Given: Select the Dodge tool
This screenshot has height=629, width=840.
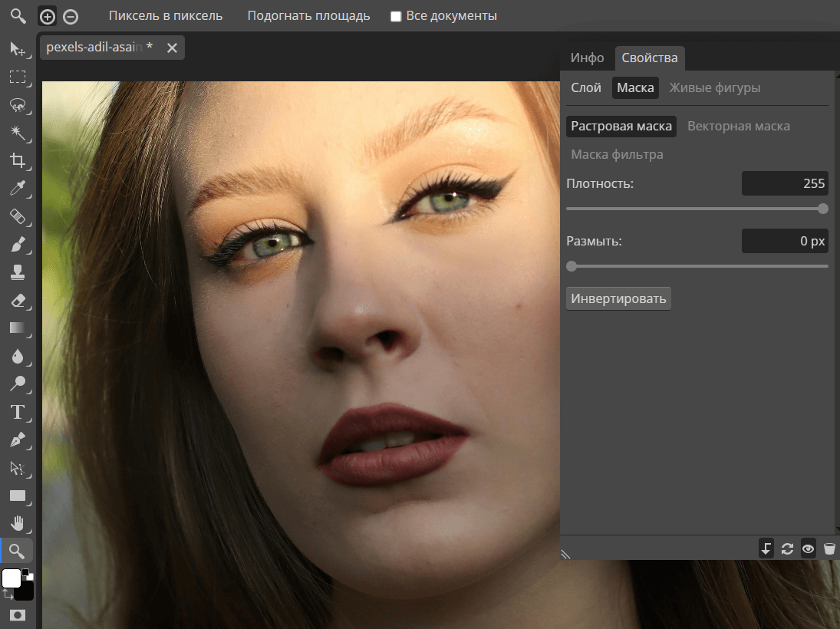Looking at the screenshot, I should pyautogui.click(x=18, y=384).
